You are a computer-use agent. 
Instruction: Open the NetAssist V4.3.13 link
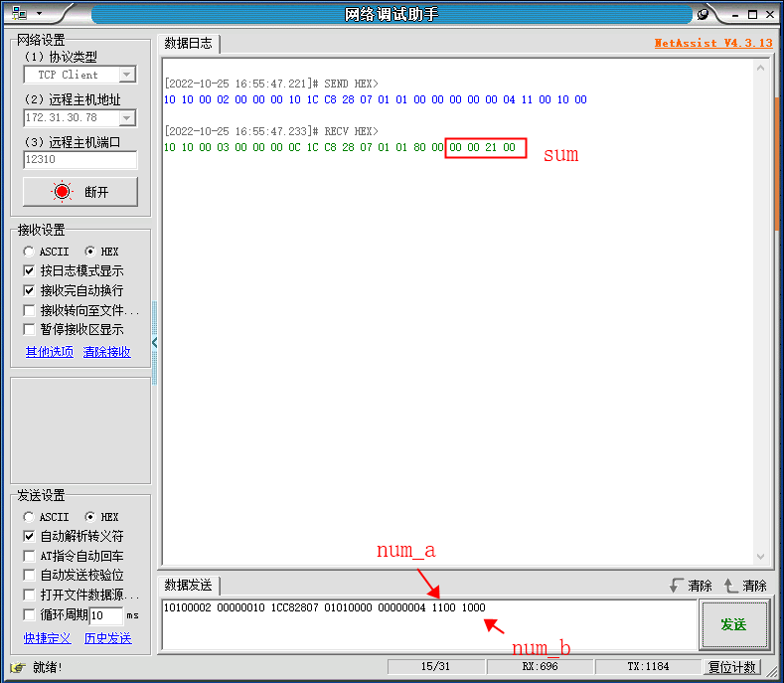(x=712, y=44)
